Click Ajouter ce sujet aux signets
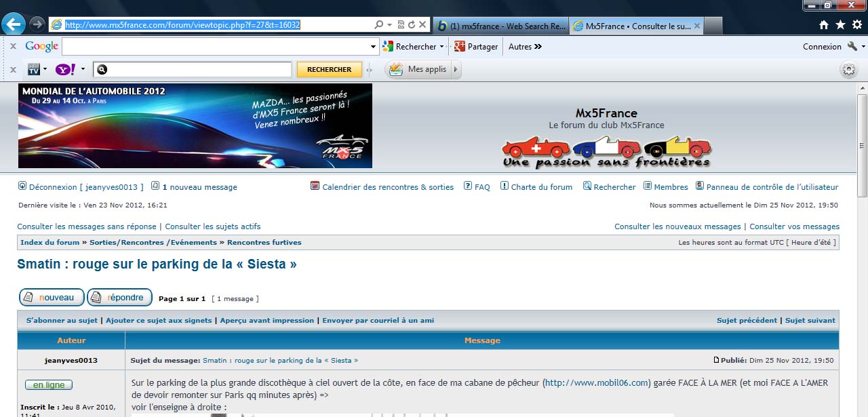This screenshot has height=417, width=868. click(x=159, y=320)
